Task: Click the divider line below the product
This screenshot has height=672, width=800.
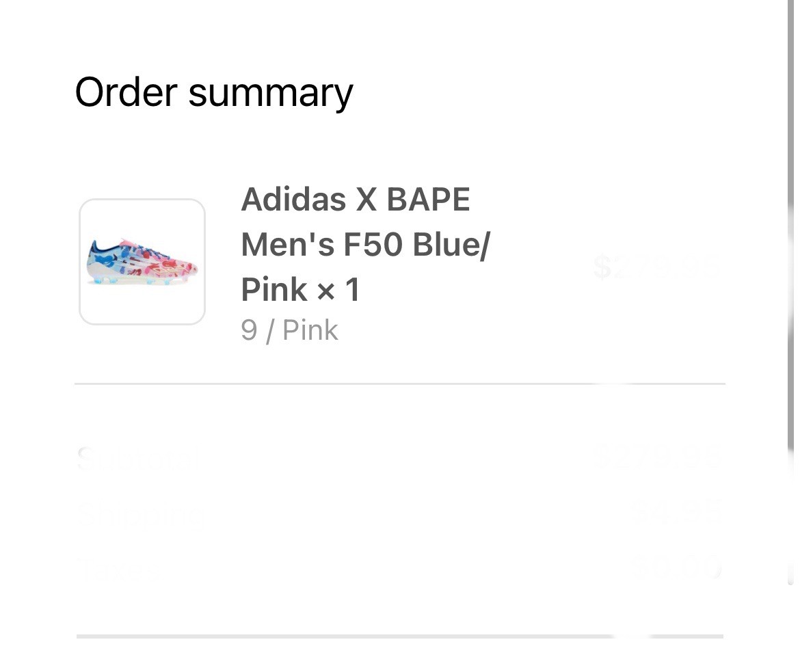Action: pos(399,384)
